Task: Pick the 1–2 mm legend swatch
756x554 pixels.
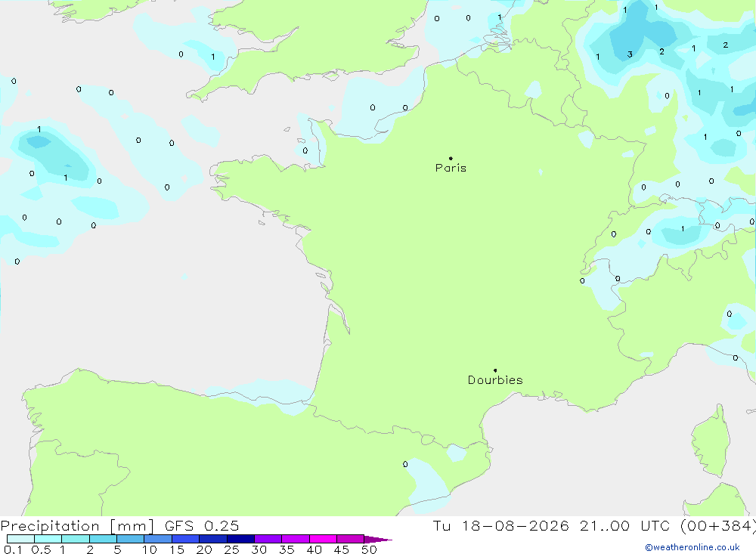Action: pyautogui.click(x=76, y=539)
